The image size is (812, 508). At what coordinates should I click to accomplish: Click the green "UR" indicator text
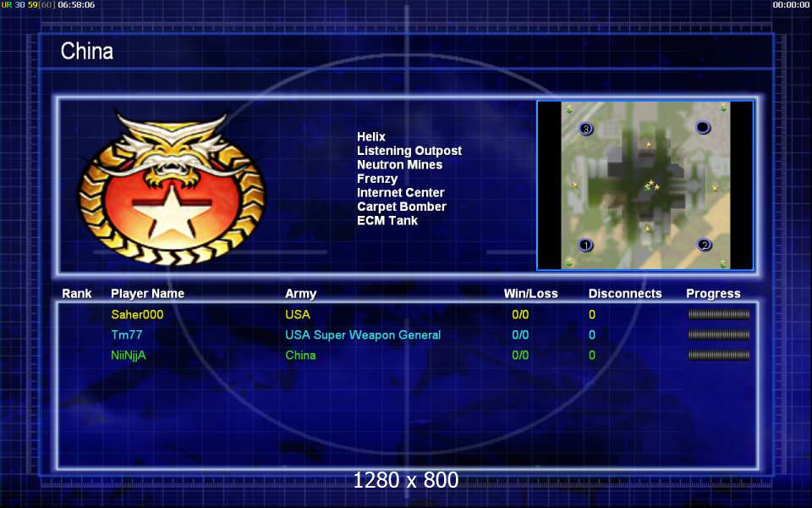(6, 5)
